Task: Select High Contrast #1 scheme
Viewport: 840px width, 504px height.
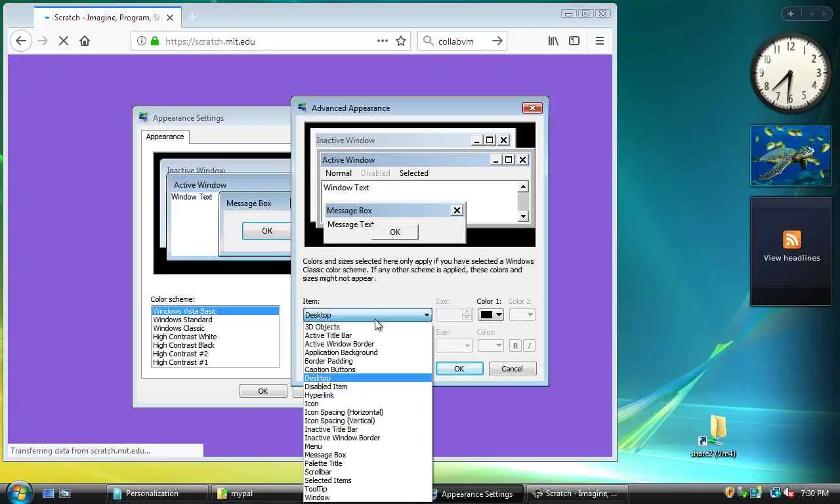Action: coord(215,362)
